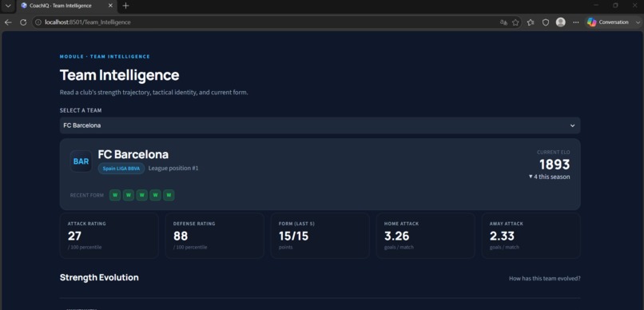Open the FC Barcelona team dropdown
This screenshot has width=644, height=310.
(320, 125)
